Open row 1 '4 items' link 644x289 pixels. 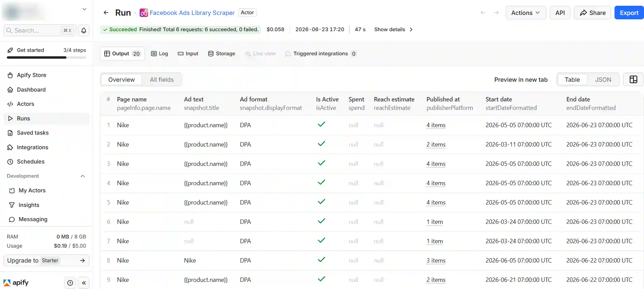coord(436,125)
